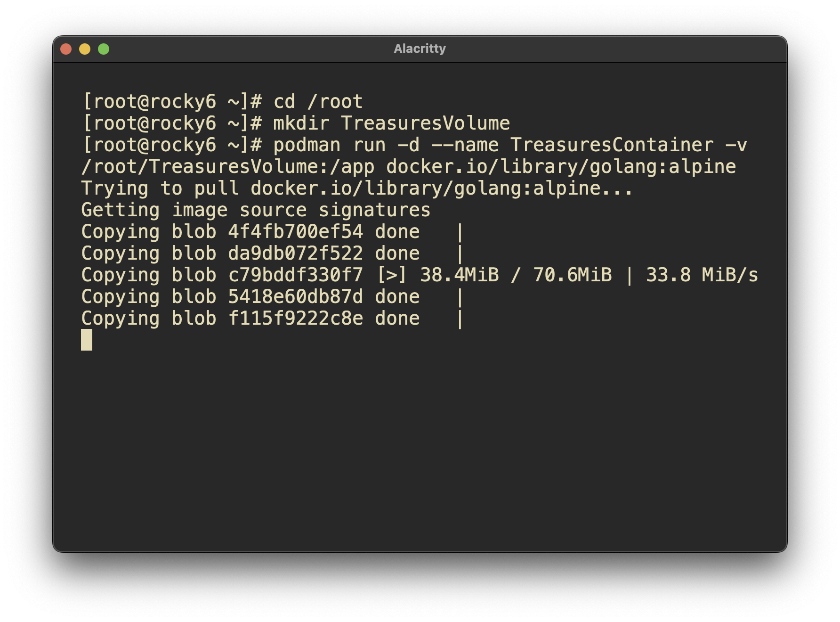This screenshot has height=622, width=840.
Task: Click the "--name" flag in podman command
Action: coord(465,145)
